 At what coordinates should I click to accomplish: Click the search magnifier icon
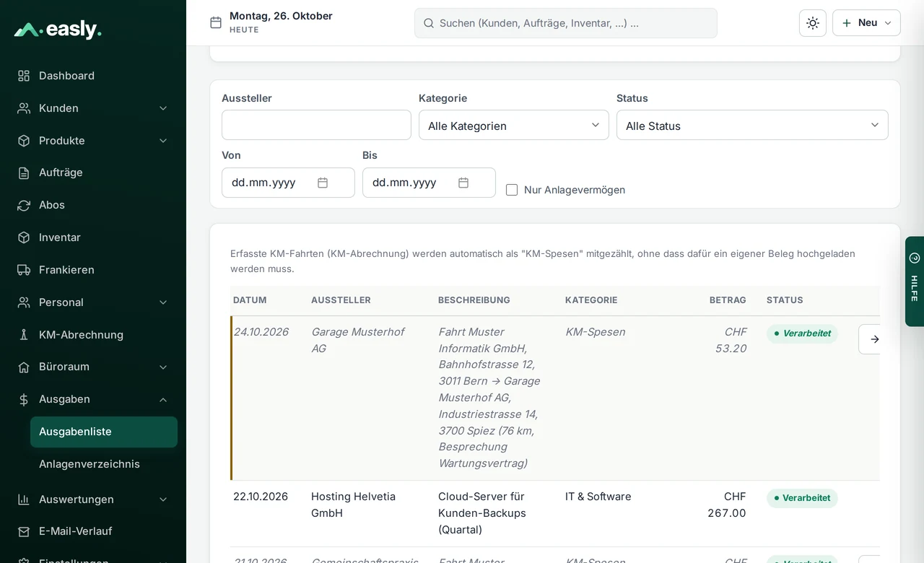[428, 23]
